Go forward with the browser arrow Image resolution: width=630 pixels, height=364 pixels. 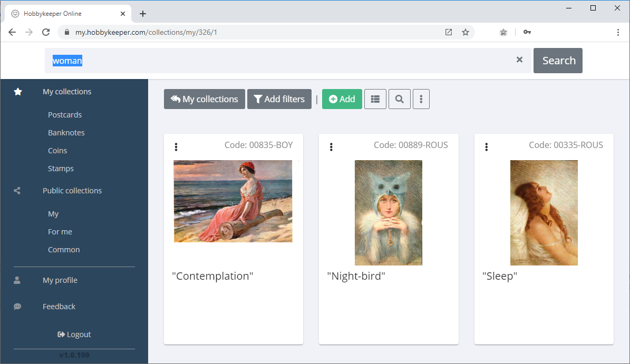pos(29,32)
